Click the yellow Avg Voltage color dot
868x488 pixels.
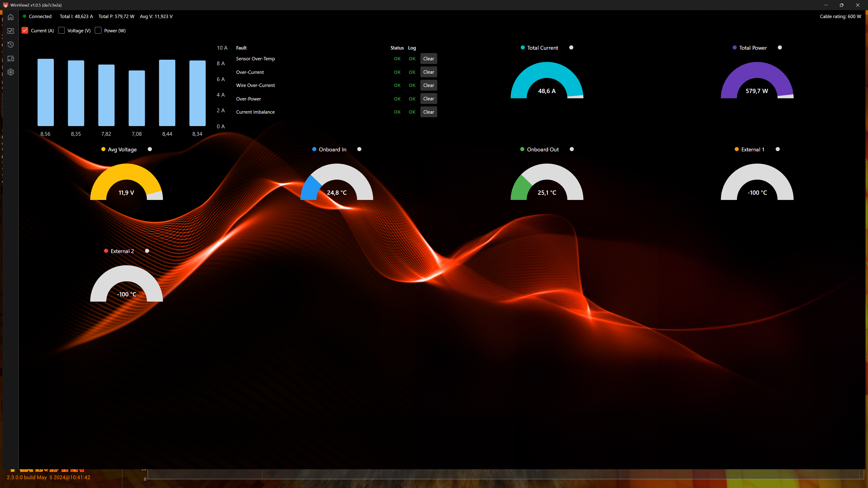pos(104,149)
